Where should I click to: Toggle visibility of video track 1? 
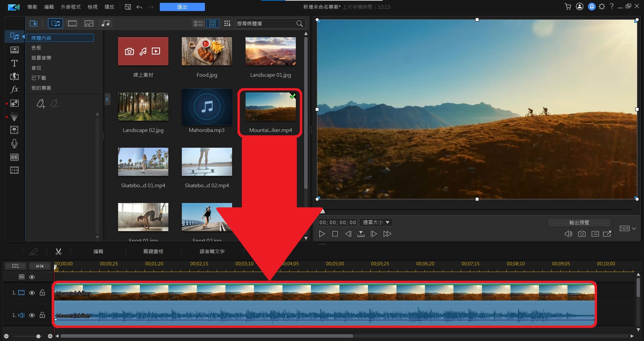[x=32, y=293]
